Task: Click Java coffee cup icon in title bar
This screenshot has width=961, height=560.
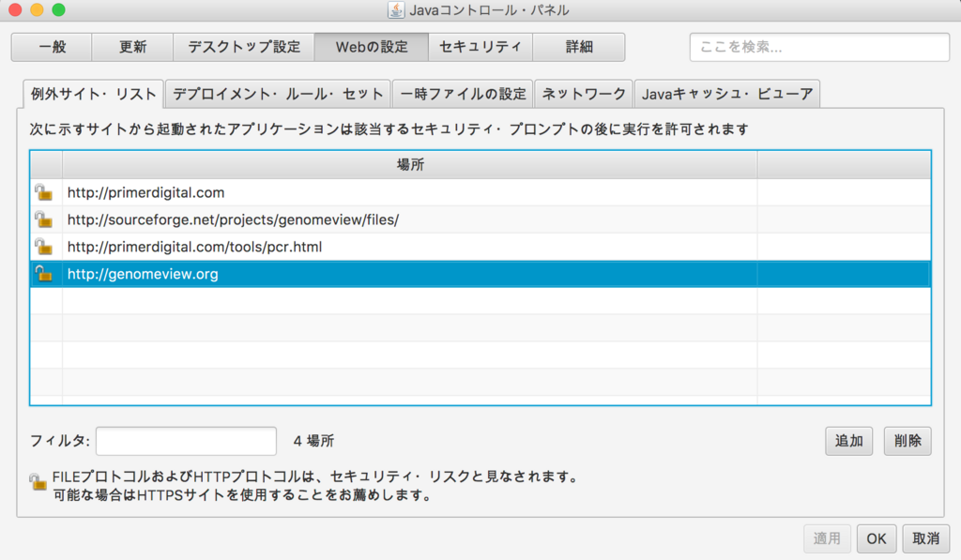Action: tap(396, 9)
